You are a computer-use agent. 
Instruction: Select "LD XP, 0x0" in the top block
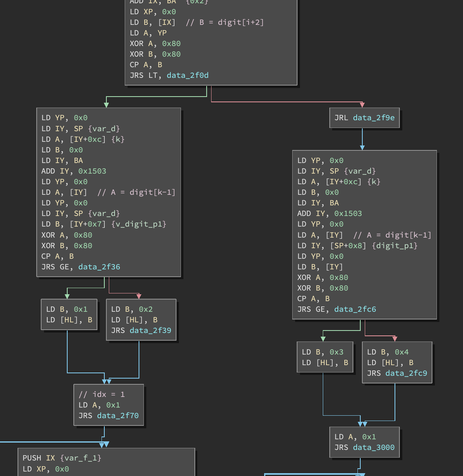(153, 12)
